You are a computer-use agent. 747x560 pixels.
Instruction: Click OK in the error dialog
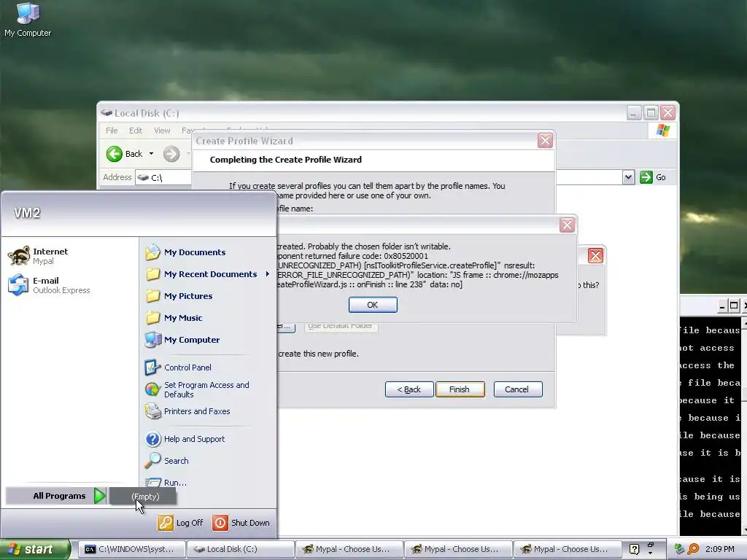click(373, 305)
